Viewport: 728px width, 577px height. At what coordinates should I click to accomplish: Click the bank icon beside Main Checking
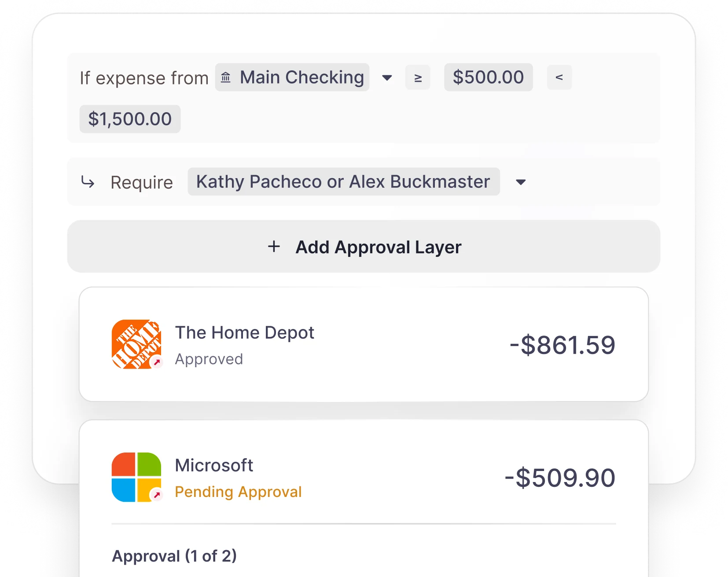(x=226, y=77)
